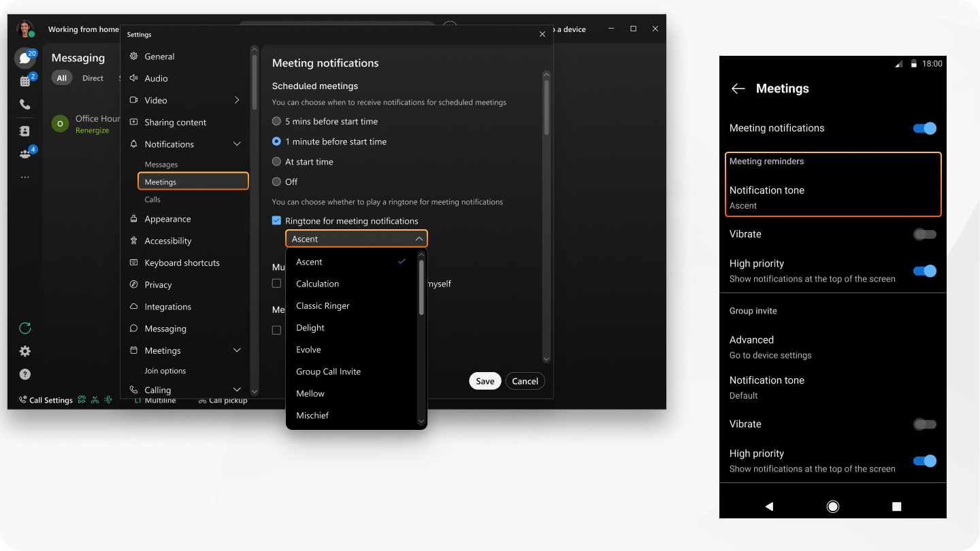980x551 pixels.
Task: Select 1 minute before start time
Action: 276,141
